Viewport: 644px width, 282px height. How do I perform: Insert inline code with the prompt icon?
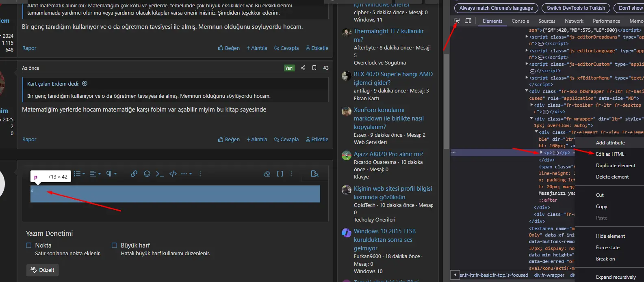coord(160,174)
